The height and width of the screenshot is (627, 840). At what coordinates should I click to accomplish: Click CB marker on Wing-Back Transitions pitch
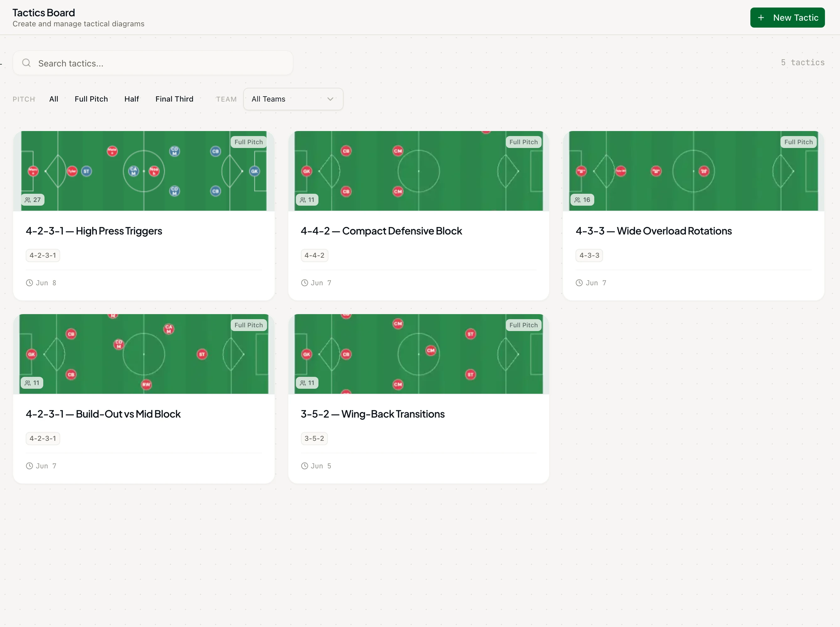[x=346, y=354]
